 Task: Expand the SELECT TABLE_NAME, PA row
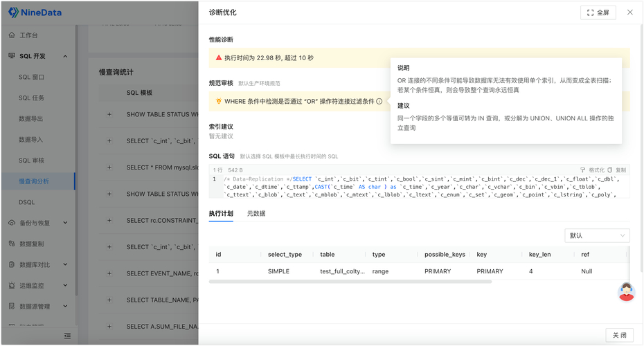(109, 300)
